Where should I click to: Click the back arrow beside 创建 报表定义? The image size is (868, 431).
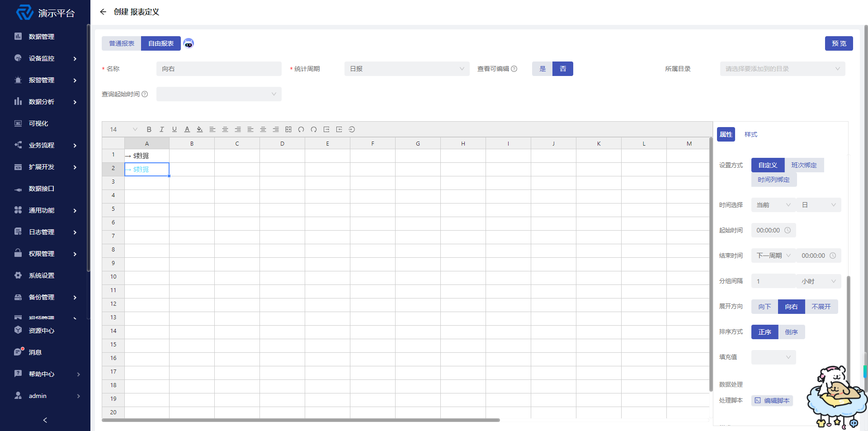[x=103, y=12]
